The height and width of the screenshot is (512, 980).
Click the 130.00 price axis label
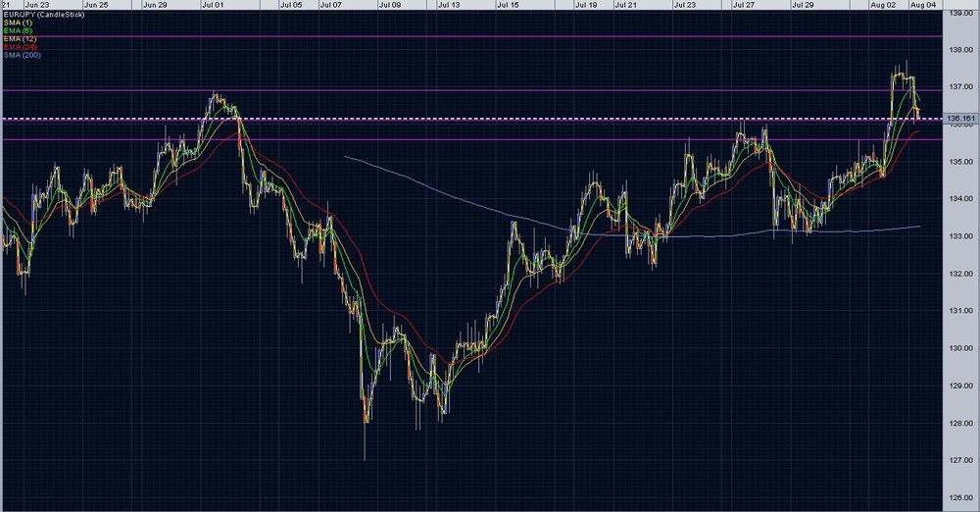[961, 348]
